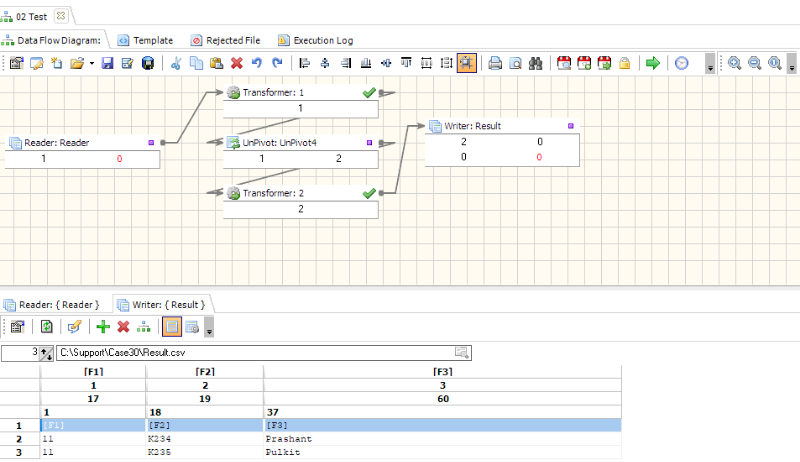Viewport: 800px width, 462px height.
Task: Open the Execution Log tab
Action: [315, 40]
